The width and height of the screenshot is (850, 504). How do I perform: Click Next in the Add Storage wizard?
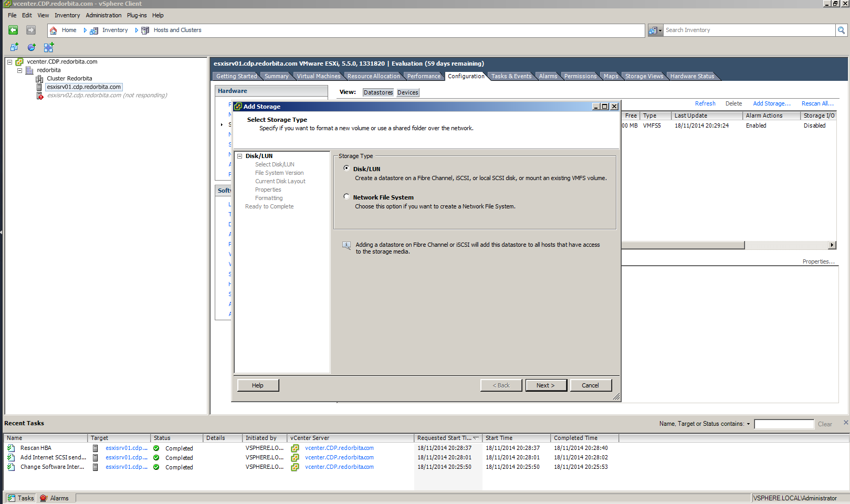(x=545, y=385)
